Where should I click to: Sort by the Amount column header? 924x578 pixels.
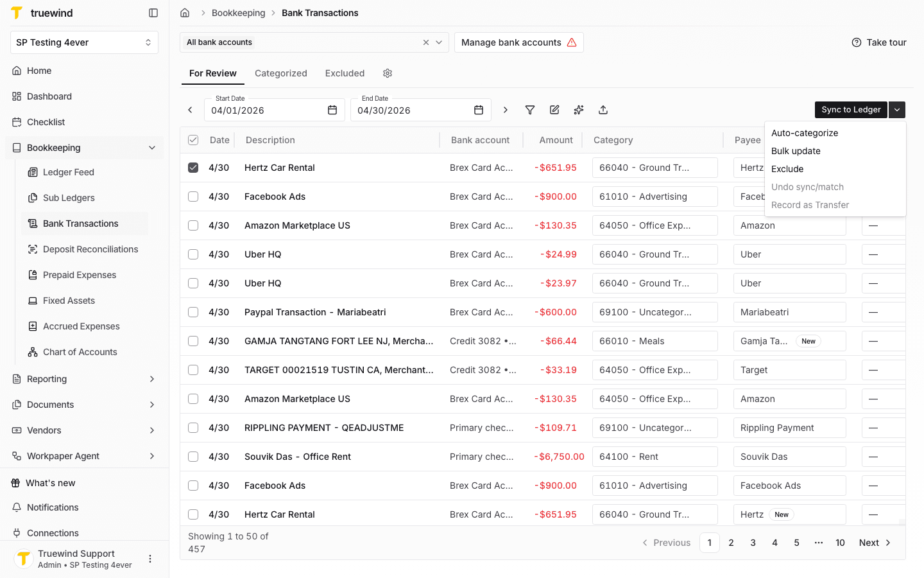click(x=556, y=140)
